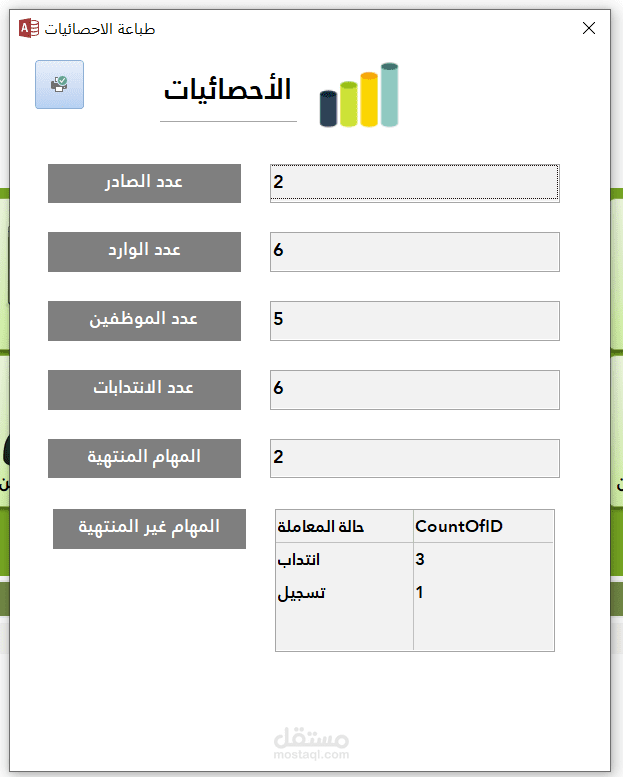Click the CountOfID column header
The width and height of the screenshot is (623, 777).
pyautogui.click(x=482, y=527)
